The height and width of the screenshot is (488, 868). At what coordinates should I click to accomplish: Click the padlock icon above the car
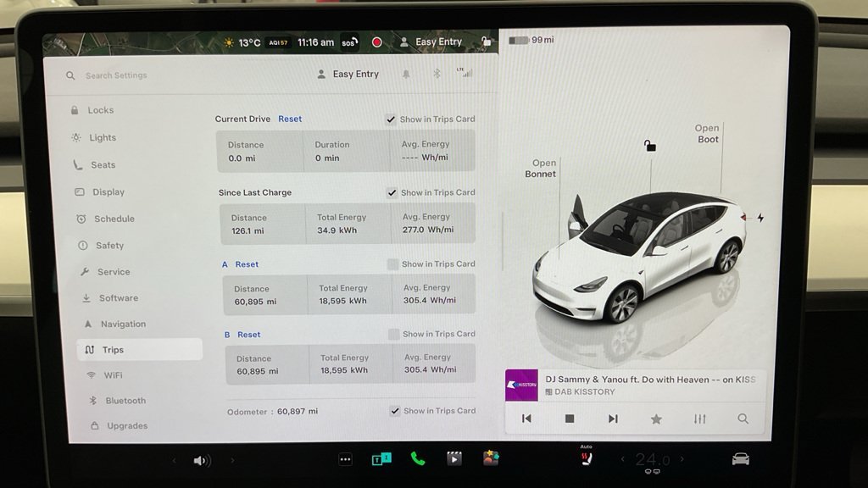650,146
